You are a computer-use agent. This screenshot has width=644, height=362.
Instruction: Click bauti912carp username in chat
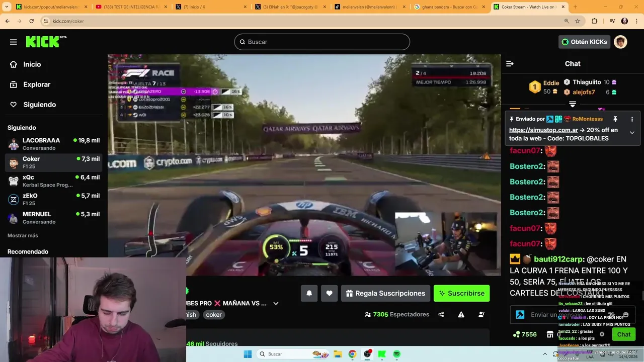click(558, 259)
